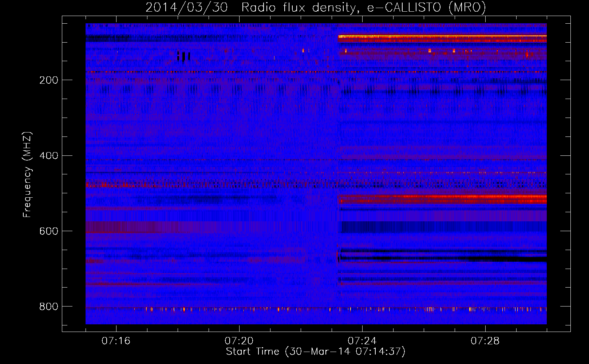Click the 07:20 time tick label
Image resolution: width=589 pixels, height=364 pixels.
pyautogui.click(x=239, y=341)
